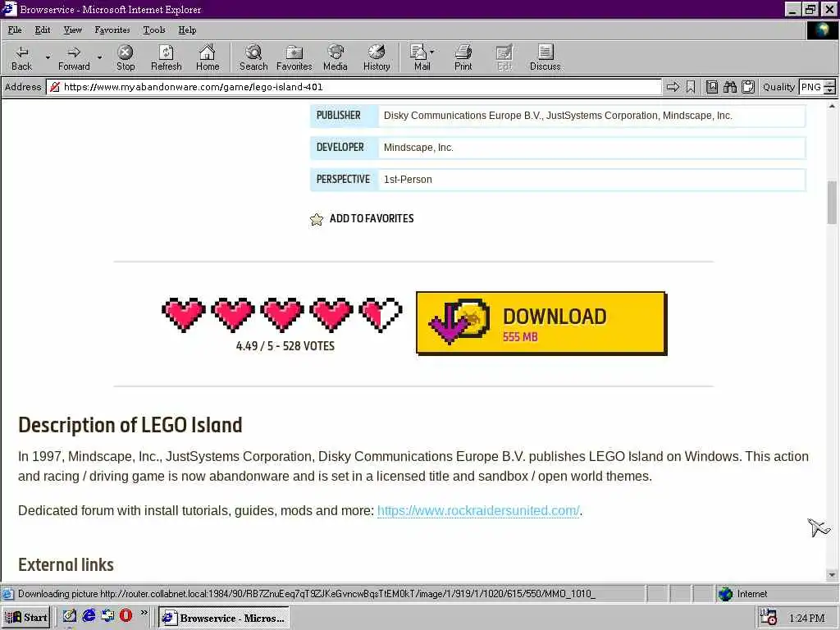Expand the Mail button dropdown arrow

(432, 52)
